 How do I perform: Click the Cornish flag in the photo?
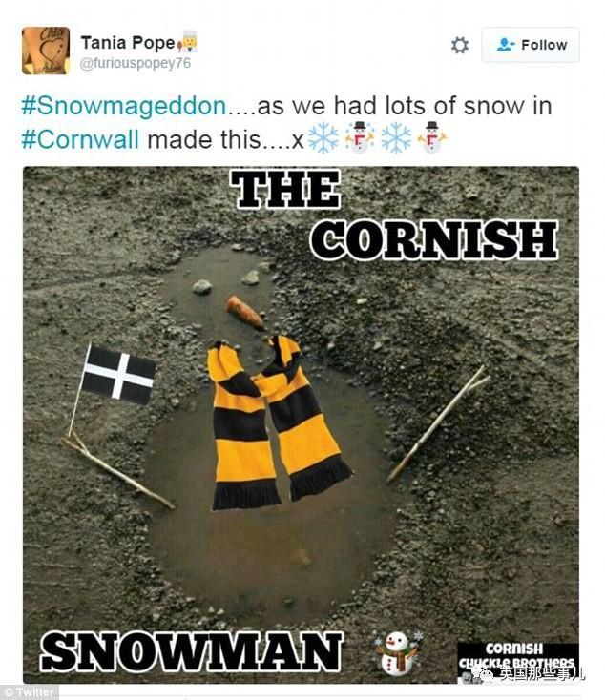118,375
